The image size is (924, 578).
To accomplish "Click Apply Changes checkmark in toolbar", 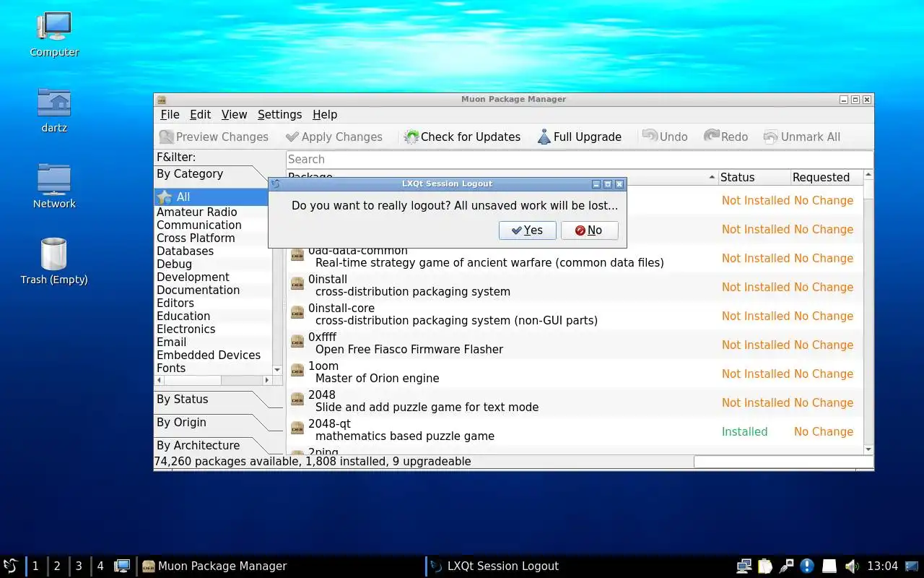I will [292, 137].
